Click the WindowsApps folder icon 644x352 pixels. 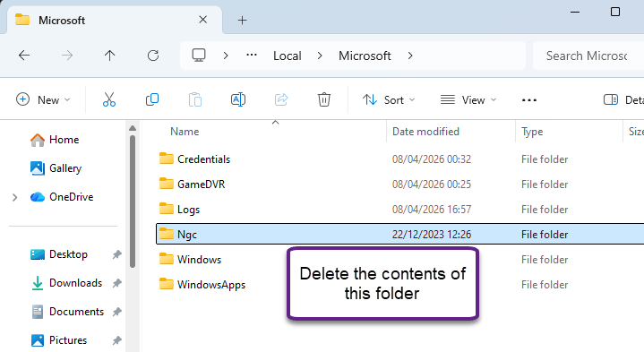pos(167,284)
